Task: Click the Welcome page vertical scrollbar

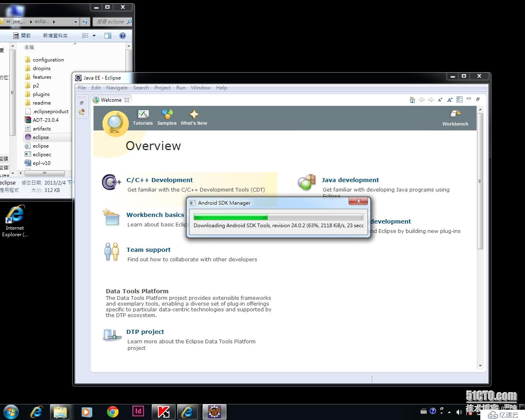Action: [x=480, y=181]
